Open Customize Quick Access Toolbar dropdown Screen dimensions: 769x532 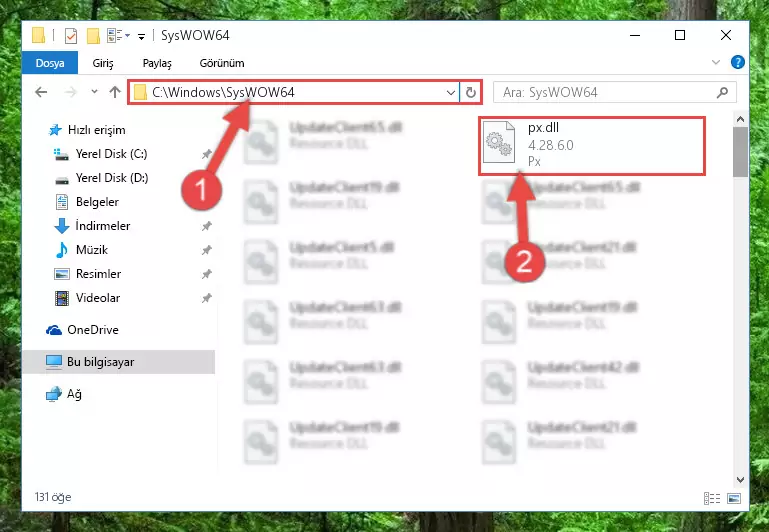pyautogui.click(x=141, y=36)
